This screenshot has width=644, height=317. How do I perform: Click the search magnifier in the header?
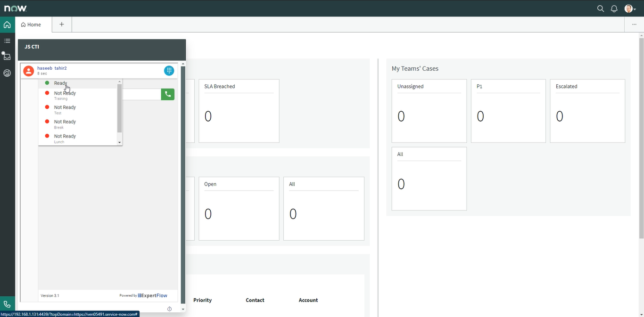[600, 8]
